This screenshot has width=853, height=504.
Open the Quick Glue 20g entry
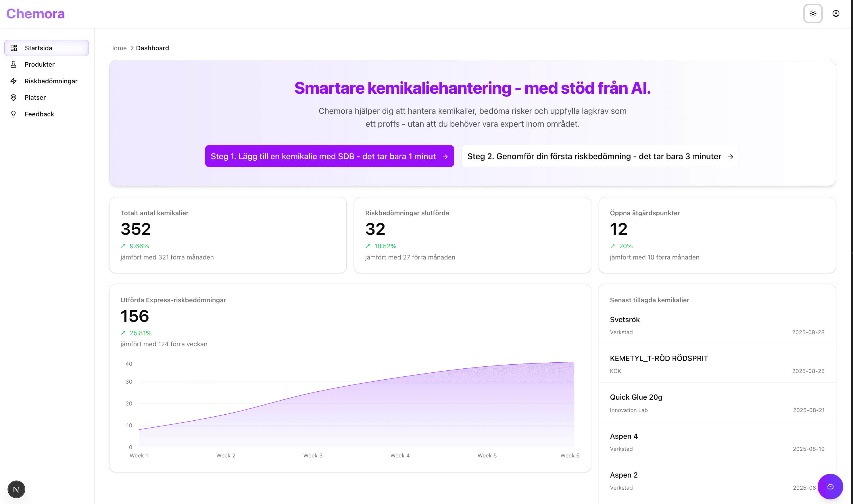point(636,397)
